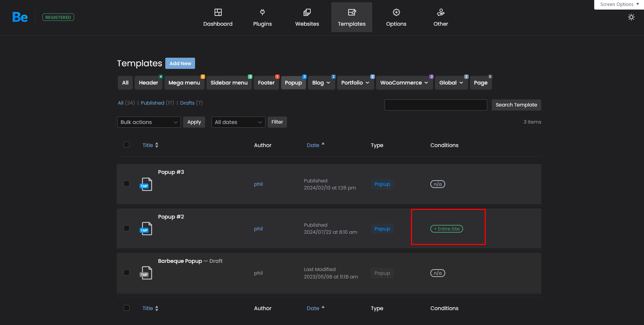
Task: Sort by Title in the footer row
Action: click(150, 308)
